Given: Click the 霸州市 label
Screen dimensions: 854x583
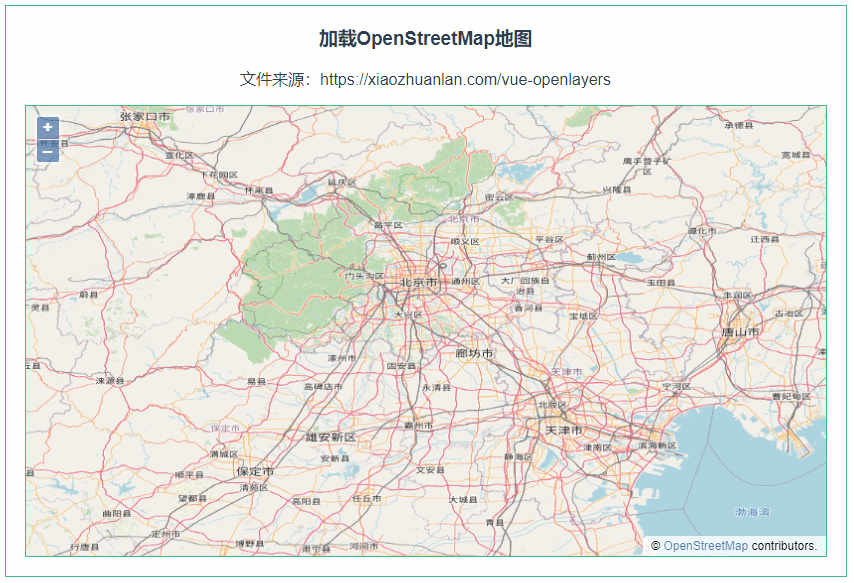Looking at the screenshot, I should (x=419, y=425).
